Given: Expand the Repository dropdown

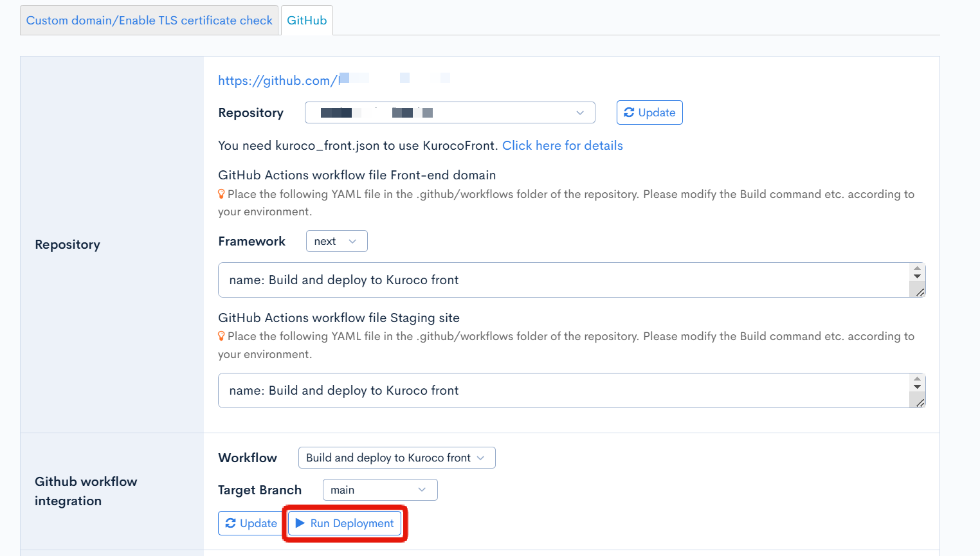Looking at the screenshot, I should tap(449, 112).
